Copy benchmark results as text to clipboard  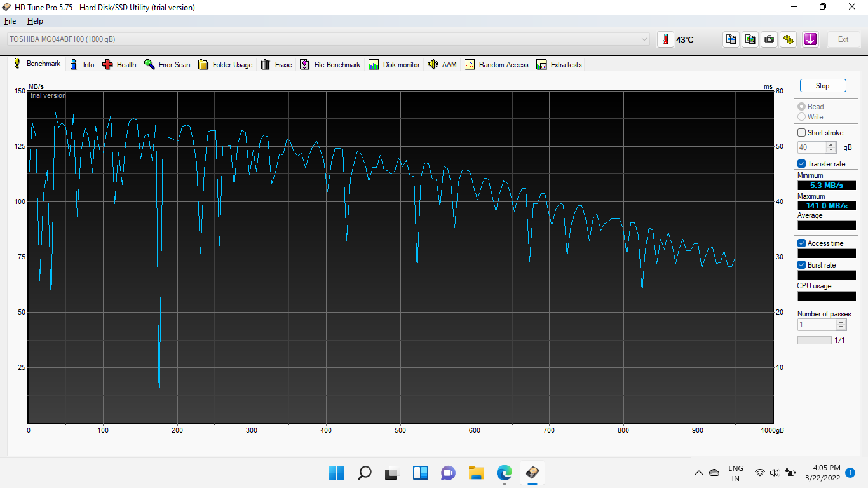731,39
